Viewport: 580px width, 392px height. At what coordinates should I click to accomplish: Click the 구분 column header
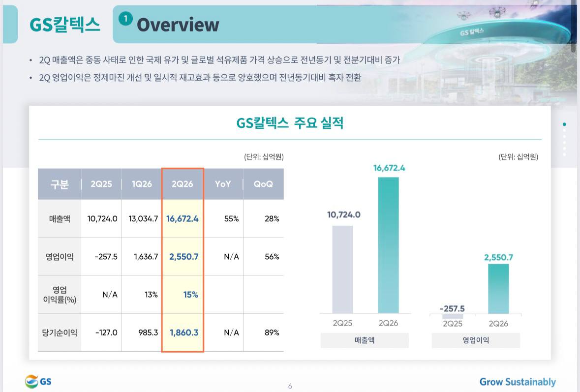click(60, 184)
